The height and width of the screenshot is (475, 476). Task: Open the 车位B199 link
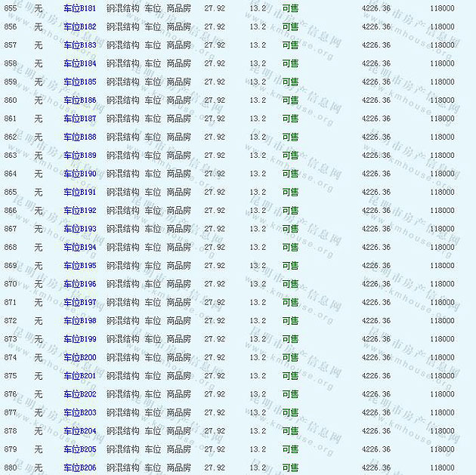80,339
